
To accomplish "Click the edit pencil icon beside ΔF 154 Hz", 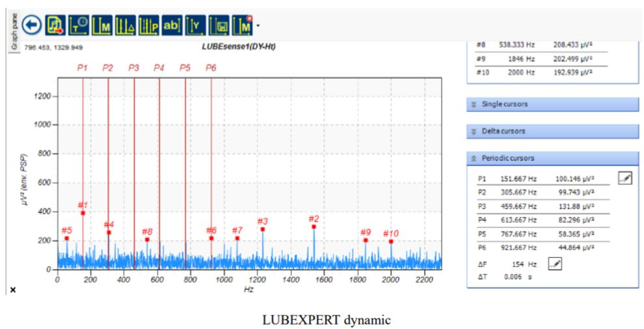I will point(555,264).
